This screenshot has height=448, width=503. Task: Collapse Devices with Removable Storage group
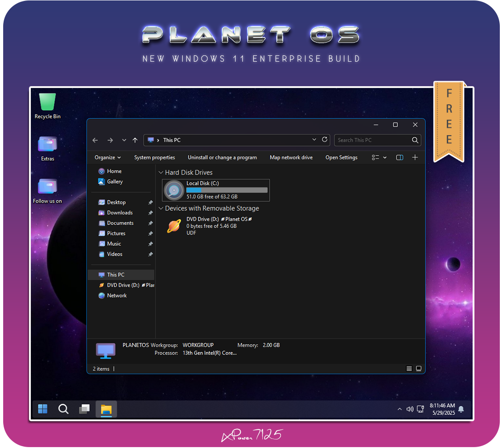click(x=161, y=209)
